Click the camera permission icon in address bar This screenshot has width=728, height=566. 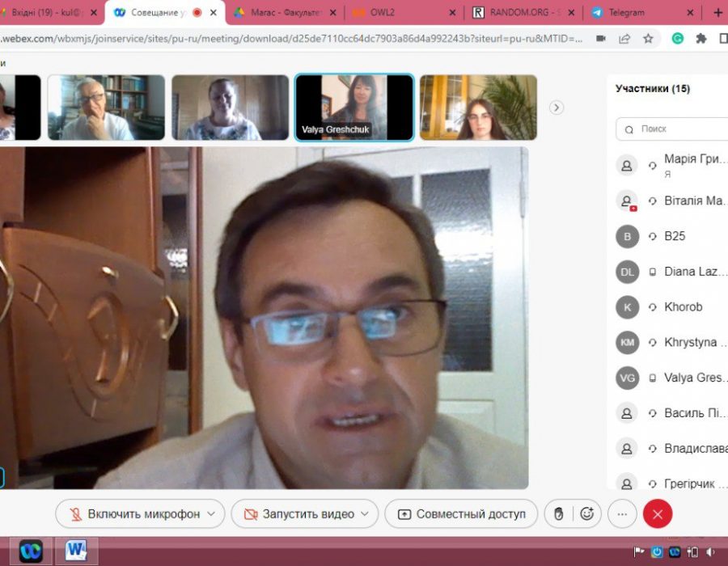pyautogui.click(x=601, y=38)
